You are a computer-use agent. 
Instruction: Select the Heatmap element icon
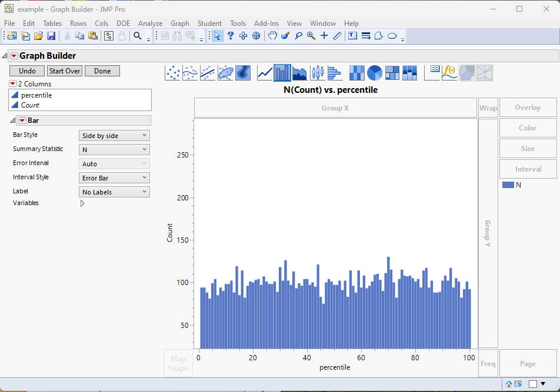click(357, 72)
